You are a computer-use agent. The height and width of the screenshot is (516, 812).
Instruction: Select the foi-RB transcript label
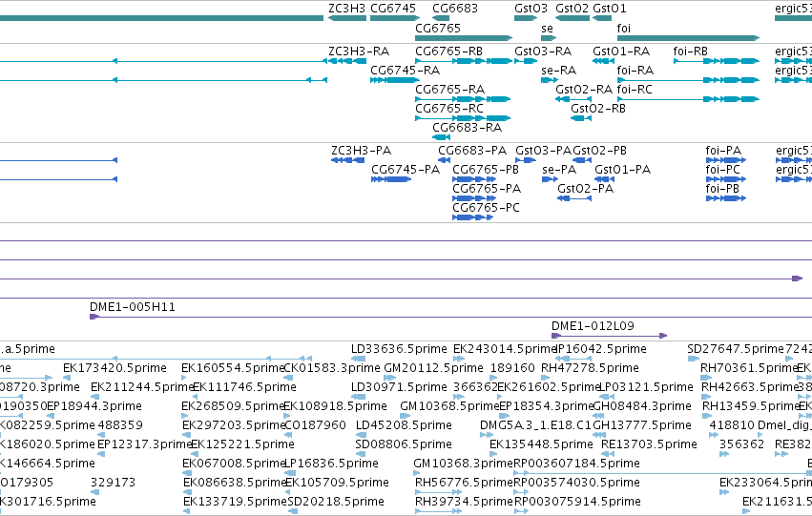click(x=690, y=52)
